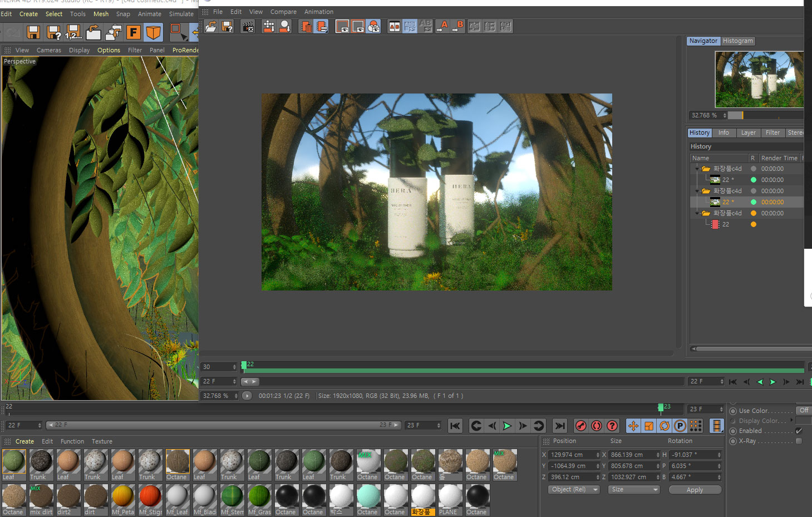812x517 pixels.
Task: Collapse the third 화장품c4d history folder
Action: (696, 213)
